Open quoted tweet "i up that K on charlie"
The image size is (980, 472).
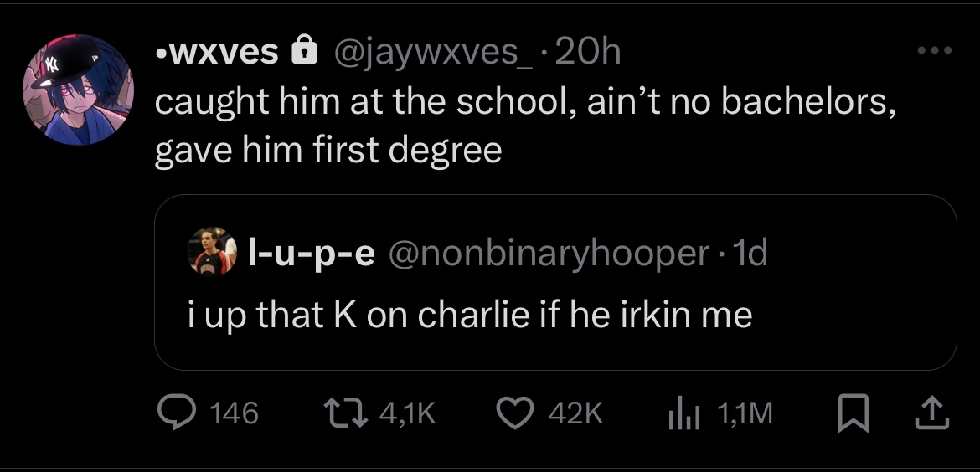pos(469,315)
